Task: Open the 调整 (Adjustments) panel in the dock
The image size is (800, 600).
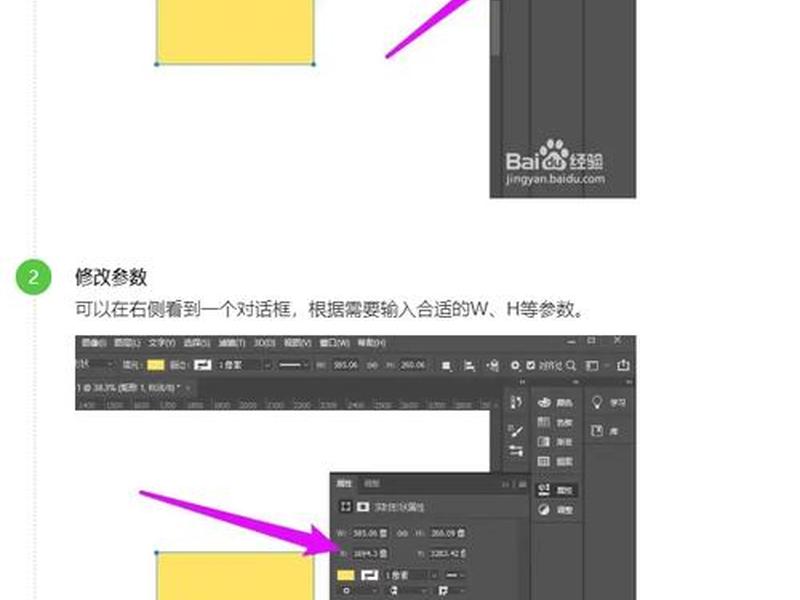Action: 556,510
